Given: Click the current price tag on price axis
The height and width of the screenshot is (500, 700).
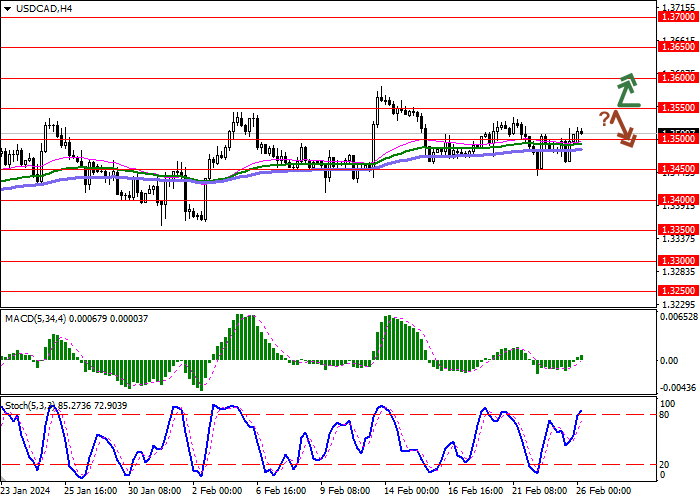Looking at the screenshot, I should (679, 132).
